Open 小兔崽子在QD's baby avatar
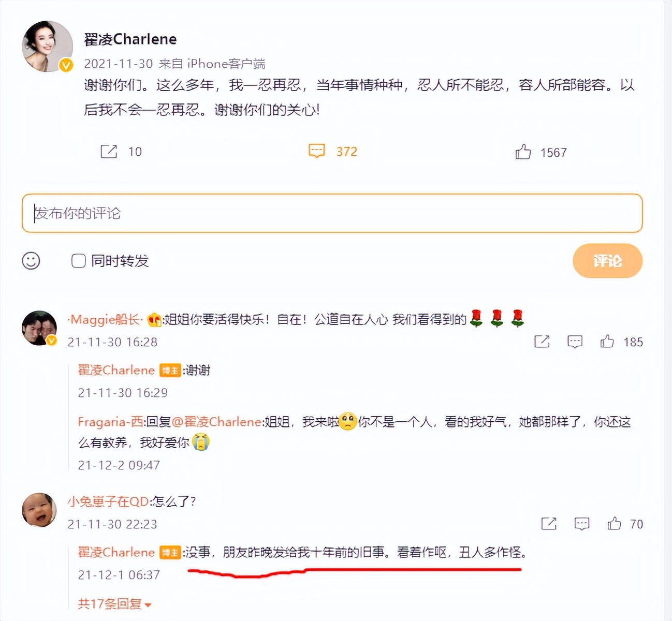The width and height of the screenshot is (672, 621). pos(39,510)
